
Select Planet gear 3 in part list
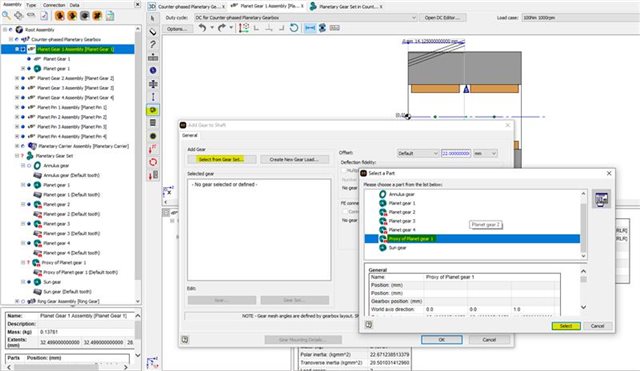point(402,221)
